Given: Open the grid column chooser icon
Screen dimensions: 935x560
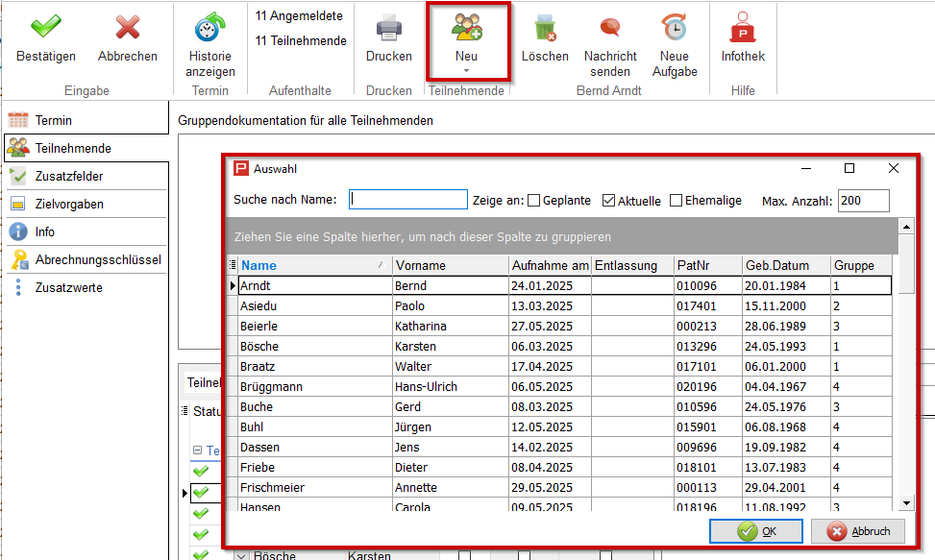Looking at the screenshot, I should click(x=231, y=265).
